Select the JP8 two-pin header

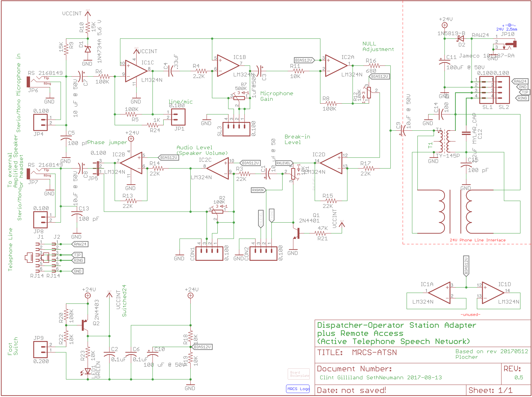(x=41, y=220)
